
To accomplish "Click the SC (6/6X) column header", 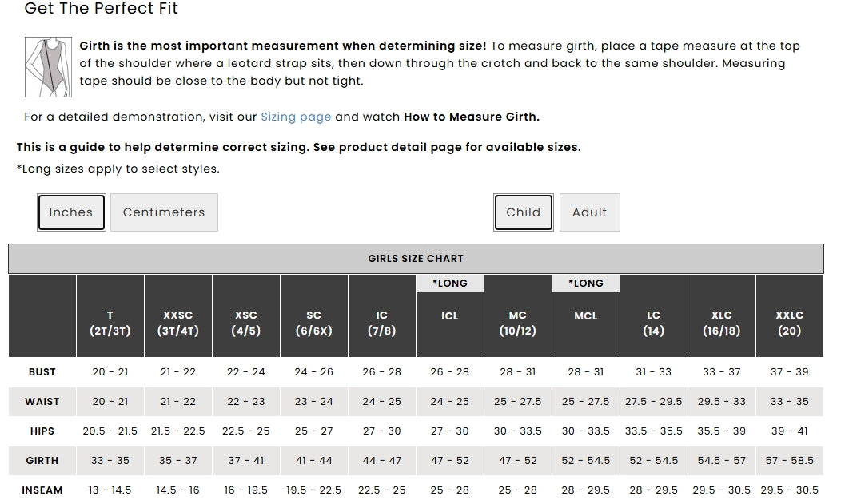I will (x=313, y=316).
